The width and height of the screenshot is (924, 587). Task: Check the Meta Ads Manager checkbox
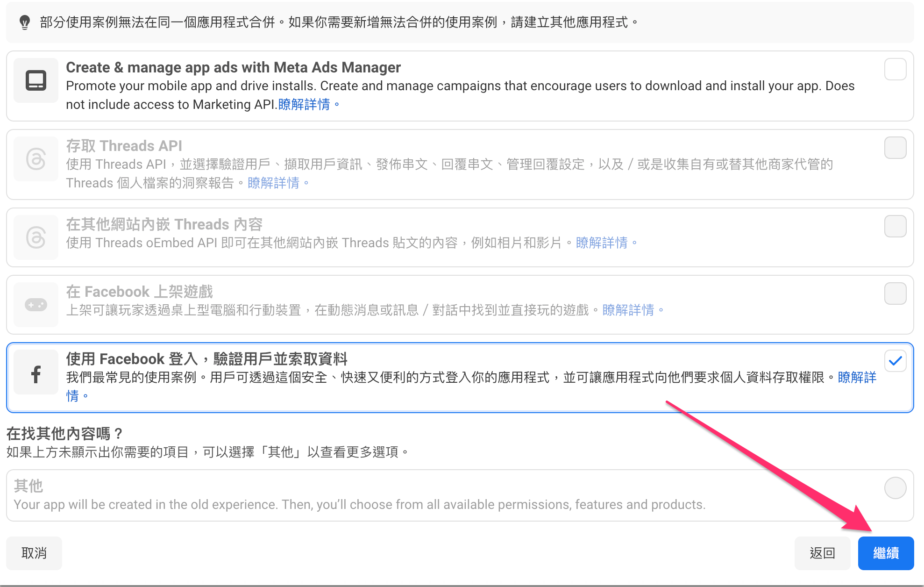pyautogui.click(x=895, y=69)
